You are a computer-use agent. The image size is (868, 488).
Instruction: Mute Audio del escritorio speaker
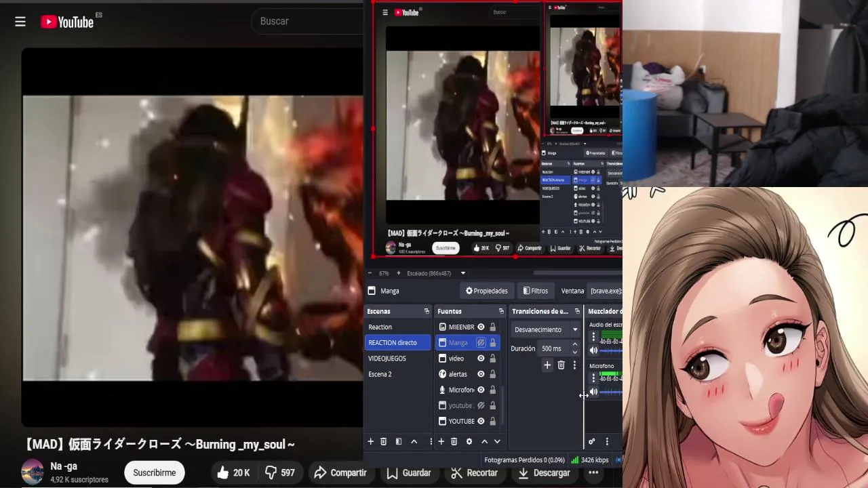[x=593, y=350]
